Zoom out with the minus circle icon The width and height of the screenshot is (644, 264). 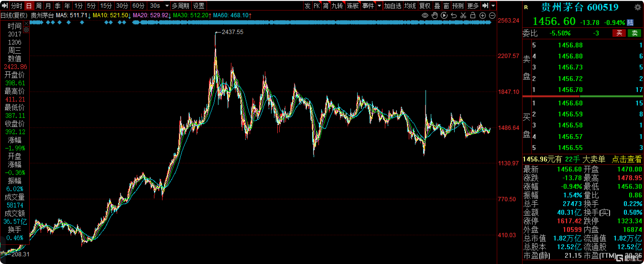[x=492, y=16]
